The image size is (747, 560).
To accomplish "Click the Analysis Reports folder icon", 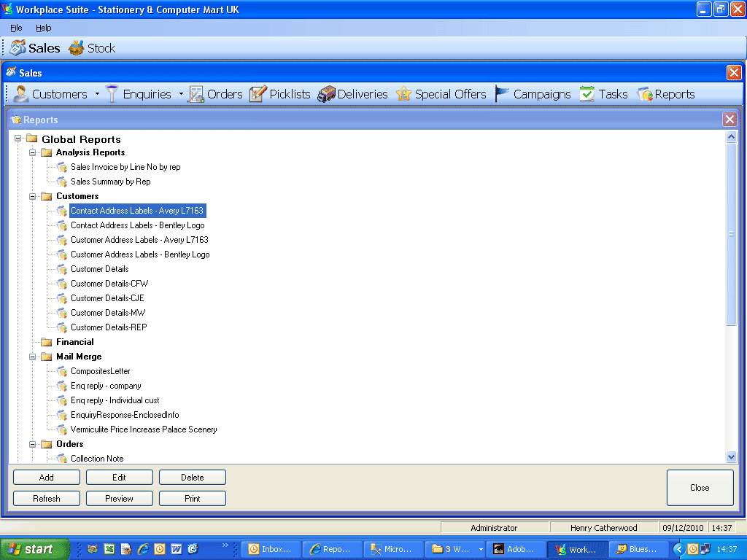I will tap(46, 152).
